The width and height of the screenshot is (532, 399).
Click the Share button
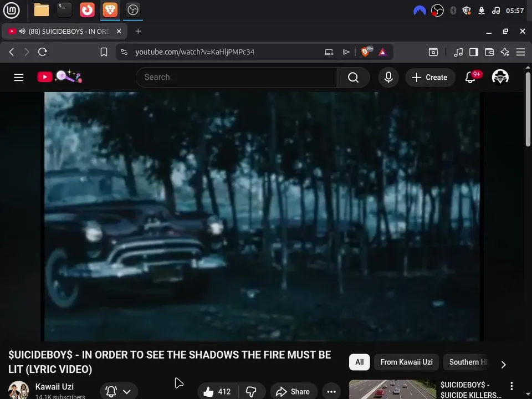pyautogui.click(x=294, y=392)
